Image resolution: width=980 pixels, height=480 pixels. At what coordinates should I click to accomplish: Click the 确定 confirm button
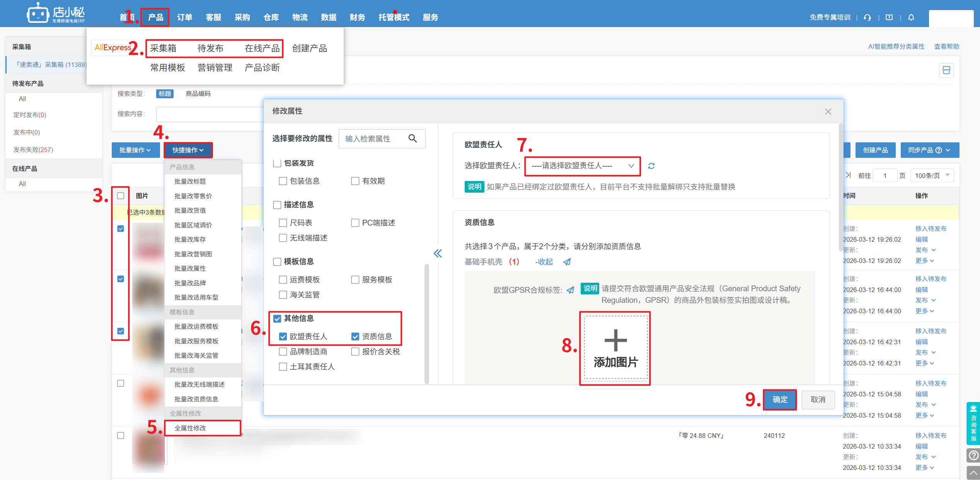pyautogui.click(x=780, y=400)
